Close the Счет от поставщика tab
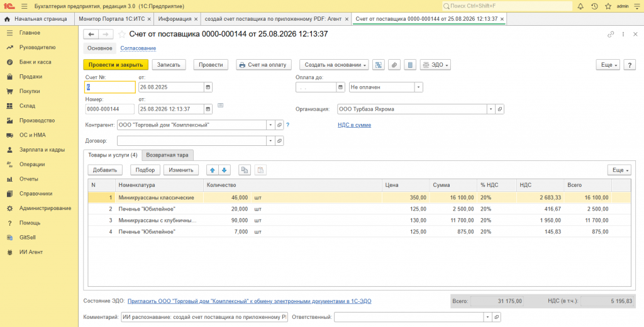Screen dimensions: 644x327 pos(502,19)
